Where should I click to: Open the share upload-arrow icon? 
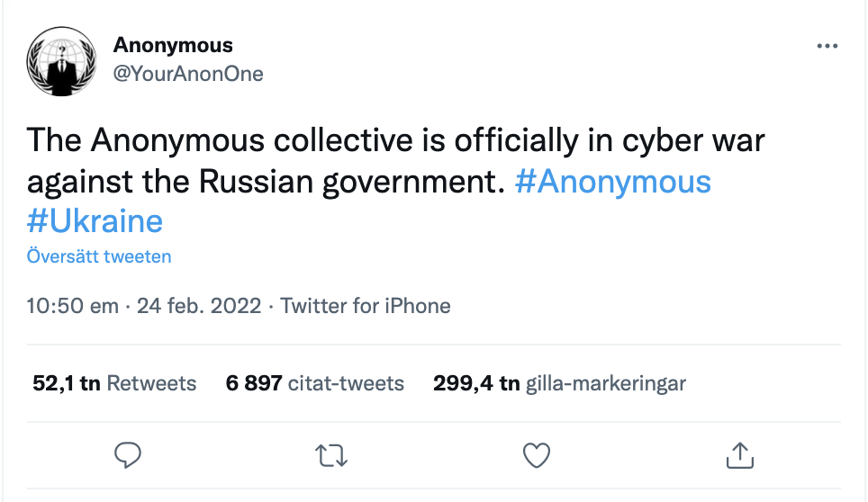[x=740, y=455]
